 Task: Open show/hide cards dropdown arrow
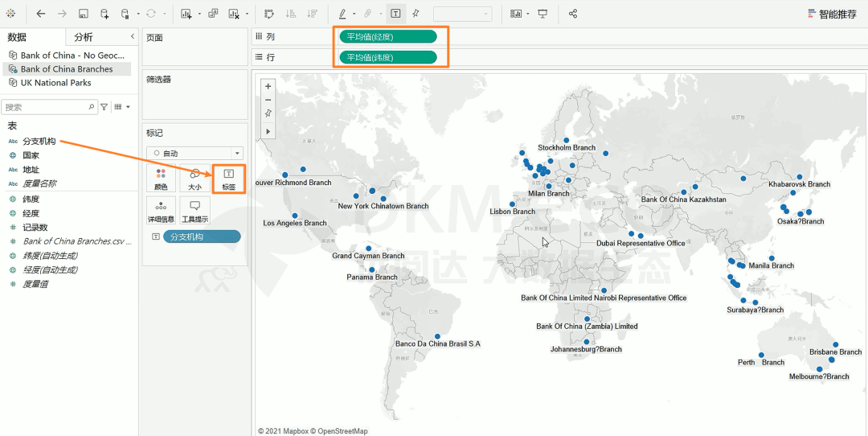527,14
